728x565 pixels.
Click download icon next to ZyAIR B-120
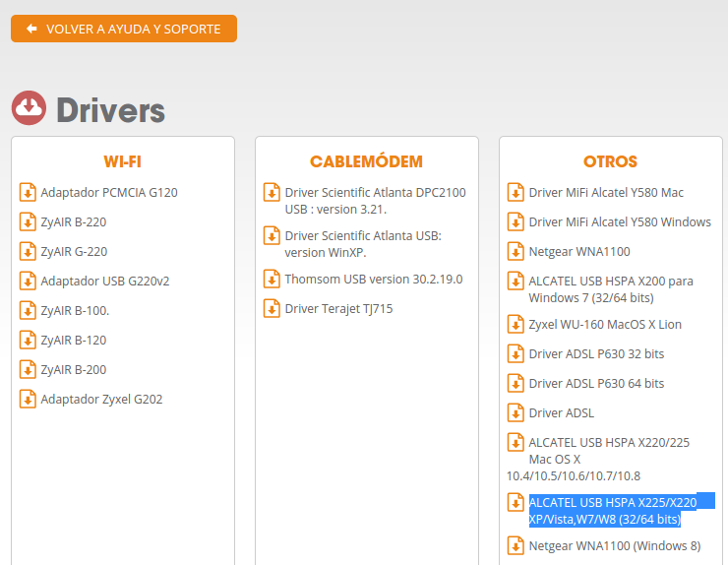28,341
